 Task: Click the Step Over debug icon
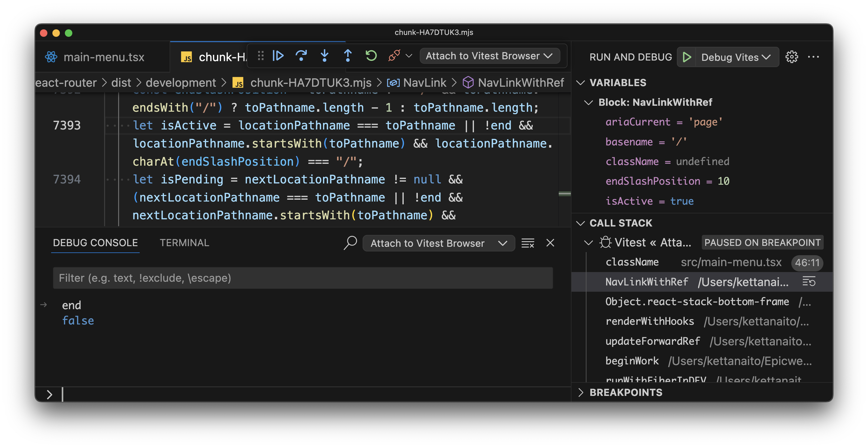(301, 56)
